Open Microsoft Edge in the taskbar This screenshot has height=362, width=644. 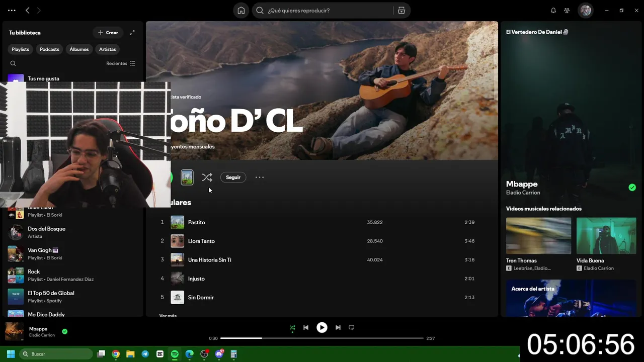(x=190, y=354)
